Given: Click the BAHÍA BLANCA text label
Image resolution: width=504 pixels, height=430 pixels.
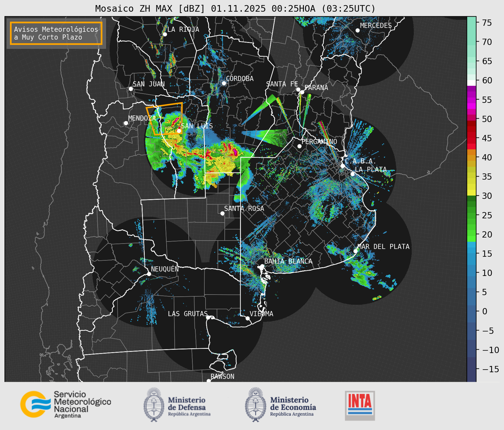Looking at the screenshot, I should tap(288, 261).
